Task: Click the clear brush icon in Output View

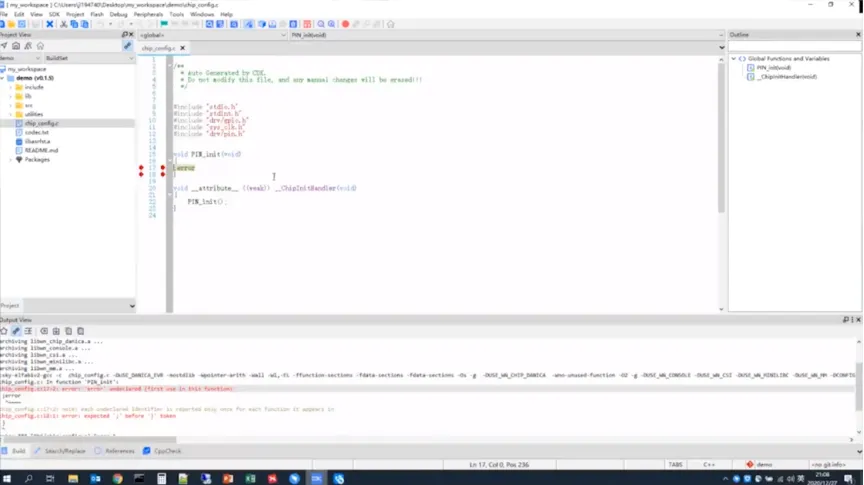Action: (x=16, y=331)
